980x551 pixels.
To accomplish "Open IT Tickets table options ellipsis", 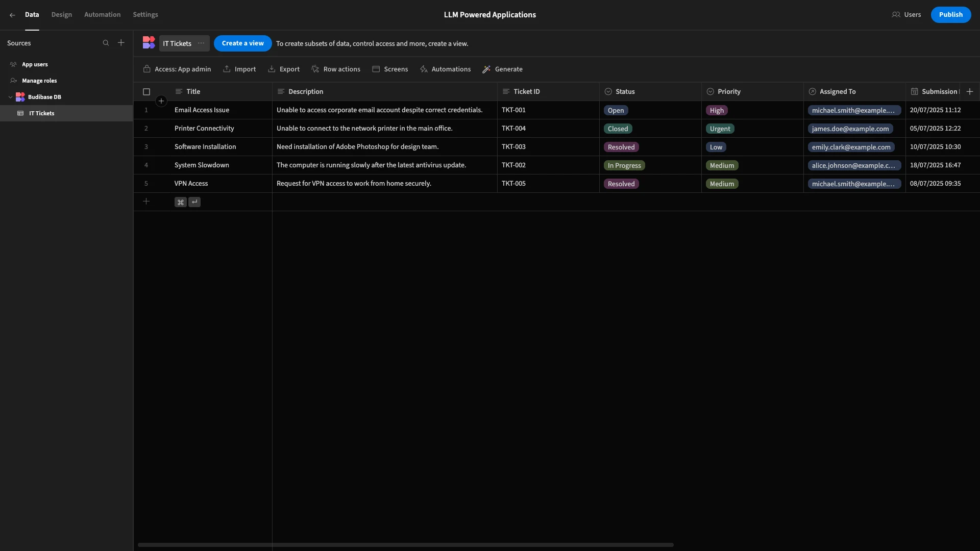I will pos(201,43).
